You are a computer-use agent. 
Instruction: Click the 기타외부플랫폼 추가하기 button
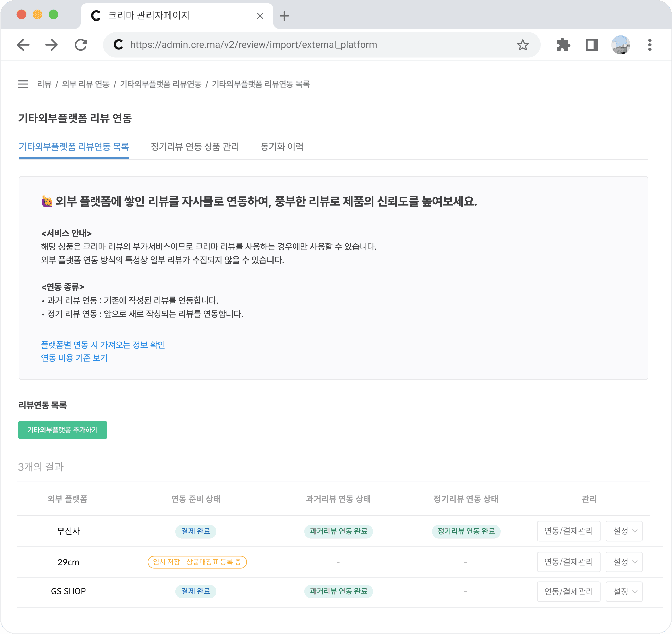point(62,430)
